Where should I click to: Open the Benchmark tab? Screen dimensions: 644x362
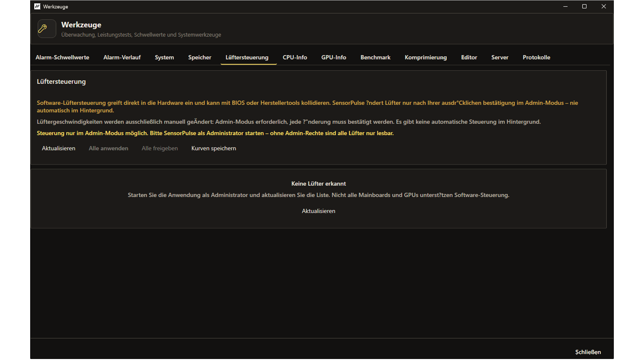coord(375,57)
